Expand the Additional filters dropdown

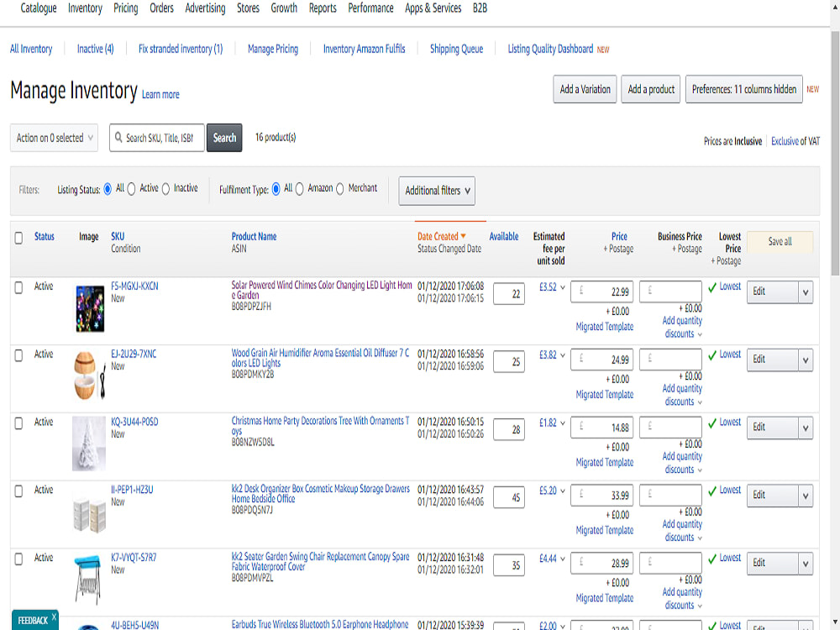coord(437,191)
